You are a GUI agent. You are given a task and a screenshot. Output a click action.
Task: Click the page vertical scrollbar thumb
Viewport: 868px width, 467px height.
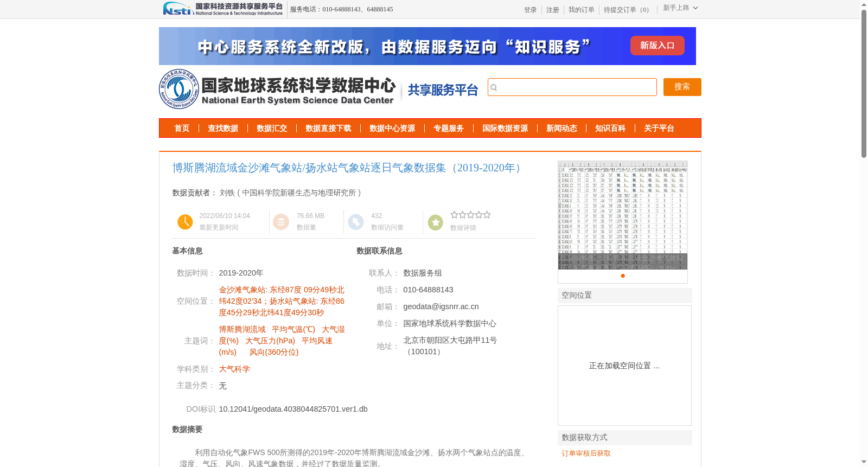[x=864, y=84]
